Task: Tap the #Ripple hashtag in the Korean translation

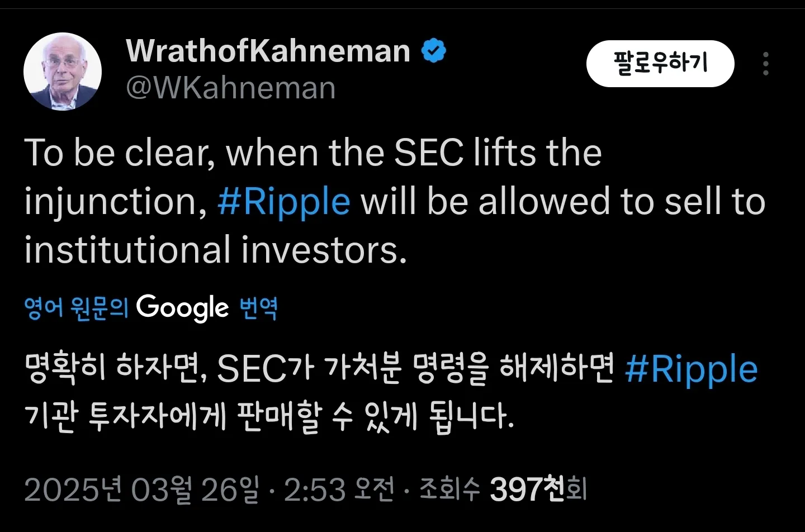Action: click(691, 369)
